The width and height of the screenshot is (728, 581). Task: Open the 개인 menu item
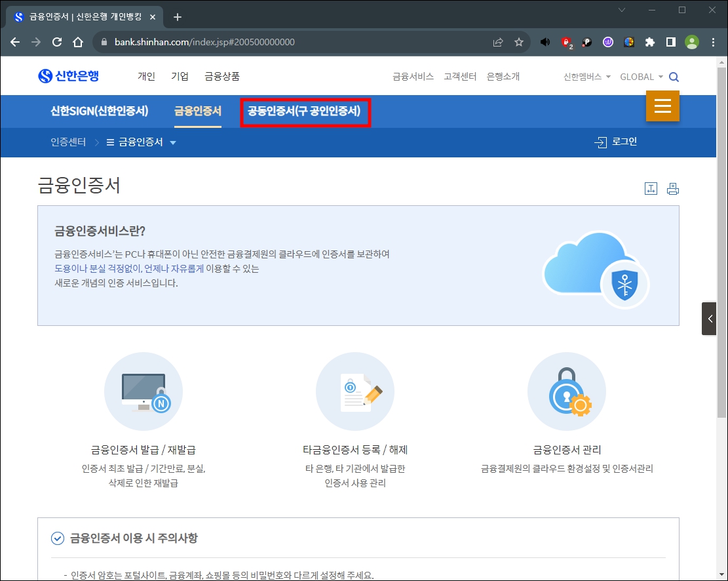(146, 76)
